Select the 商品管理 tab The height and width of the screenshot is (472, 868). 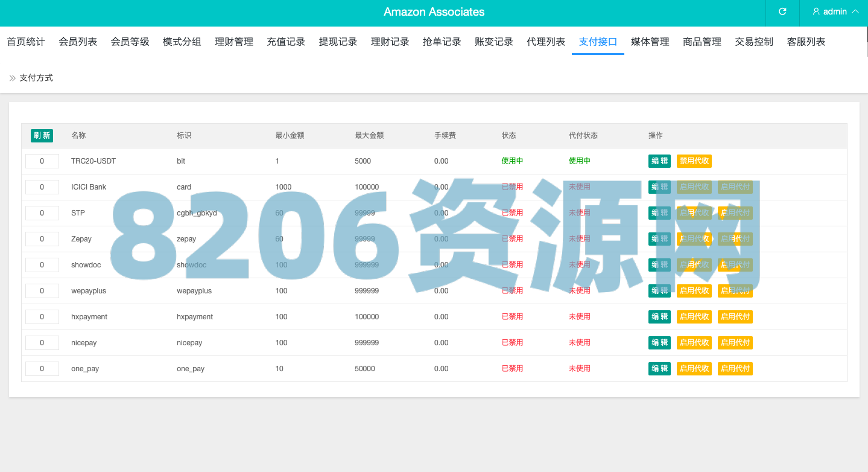point(702,42)
